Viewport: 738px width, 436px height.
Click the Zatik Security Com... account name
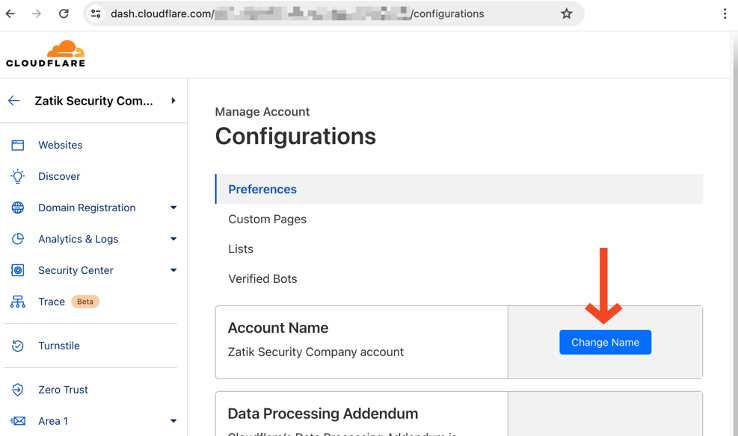[94, 101]
